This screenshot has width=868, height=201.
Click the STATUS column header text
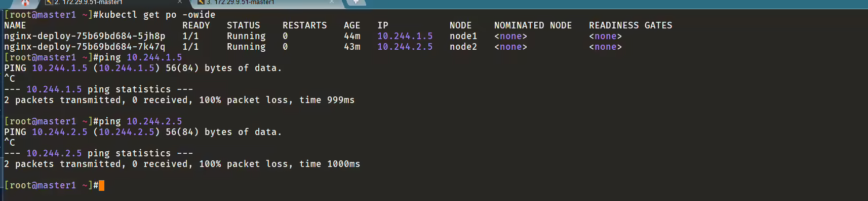pyautogui.click(x=244, y=25)
